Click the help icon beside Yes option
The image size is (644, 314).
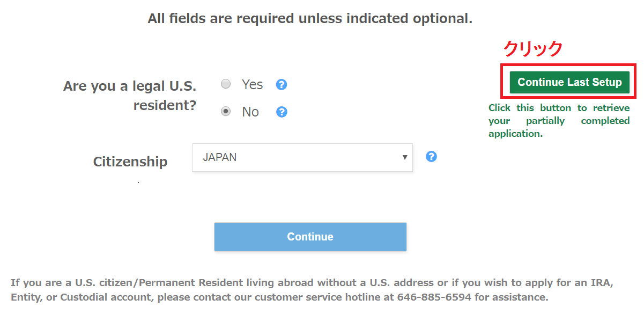pyautogui.click(x=282, y=85)
